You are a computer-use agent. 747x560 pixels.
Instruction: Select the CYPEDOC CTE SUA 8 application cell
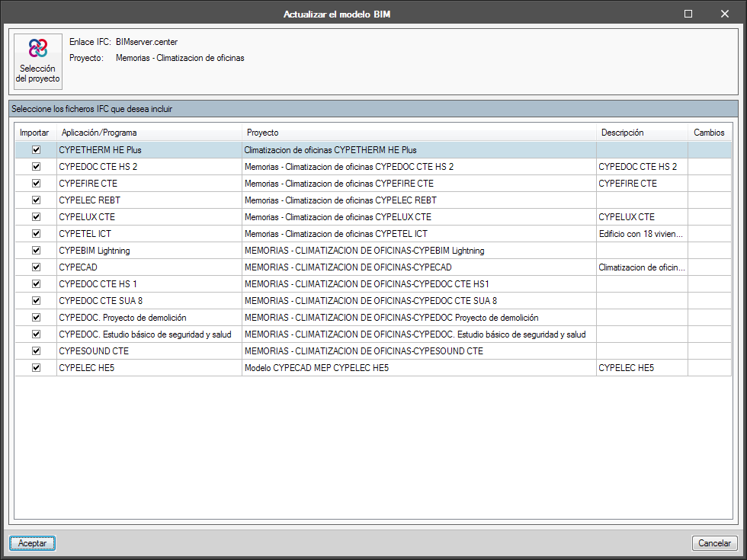(x=149, y=300)
